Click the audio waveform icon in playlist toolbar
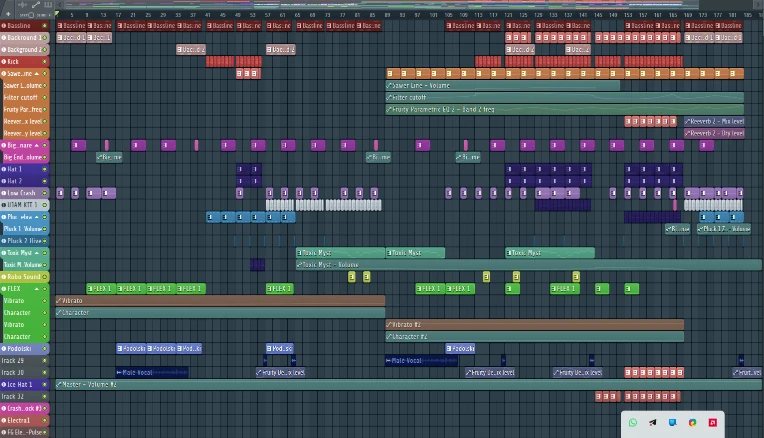This screenshot has height=438, width=764. click(x=22, y=5)
